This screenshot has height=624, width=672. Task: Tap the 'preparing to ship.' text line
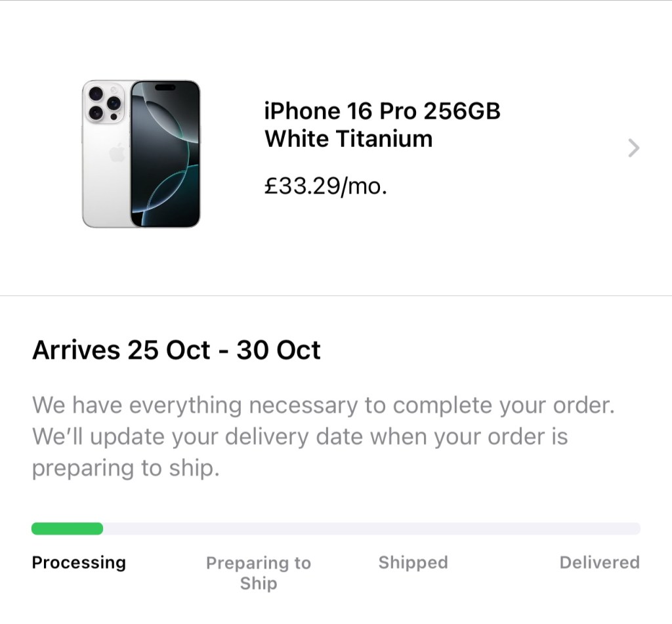tap(125, 468)
